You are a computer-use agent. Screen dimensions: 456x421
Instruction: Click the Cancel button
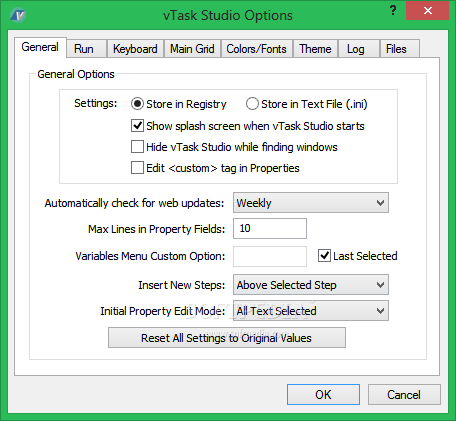[404, 395]
